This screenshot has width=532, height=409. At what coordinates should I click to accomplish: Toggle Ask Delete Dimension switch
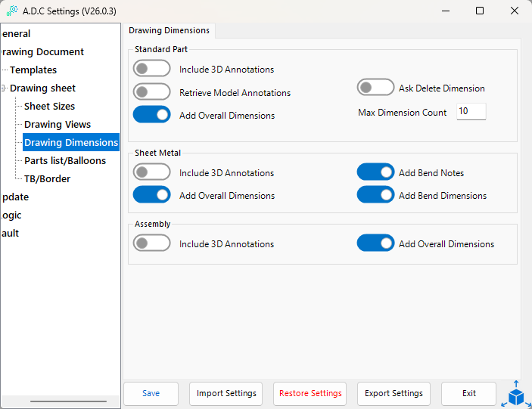[375, 88]
